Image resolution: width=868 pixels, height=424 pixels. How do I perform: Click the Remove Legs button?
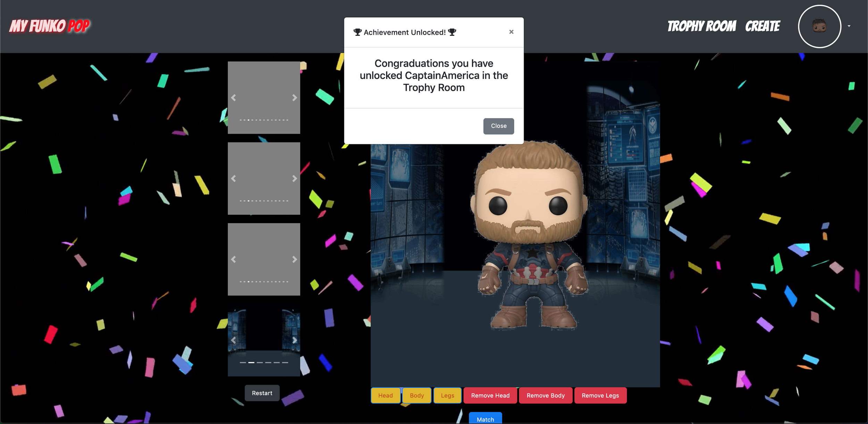[600, 396]
